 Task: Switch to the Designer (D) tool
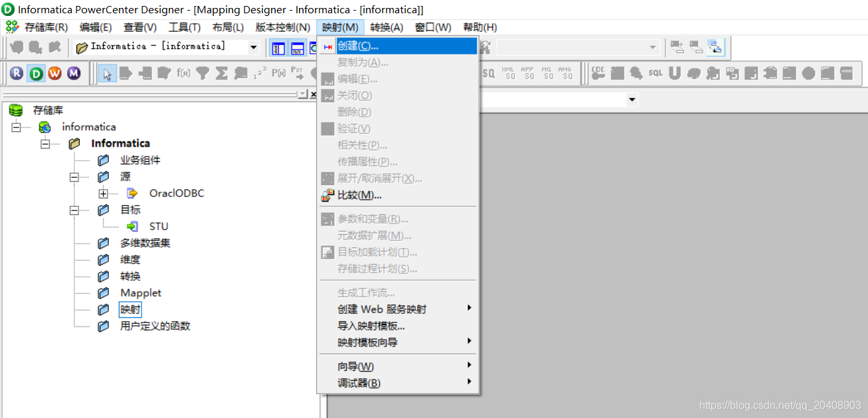(36, 73)
